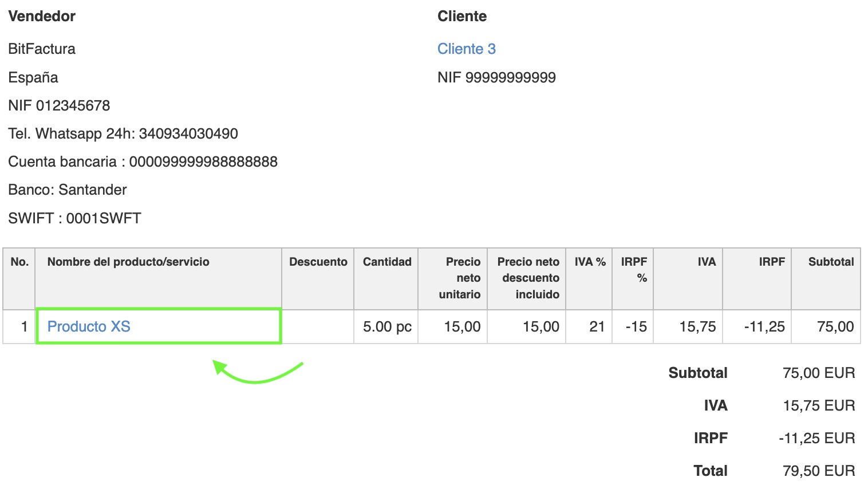The height and width of the screenshot is (489, 868).
Task: Click the Cantidad column header
Action: pyautogui.click(x=387, y=262)
